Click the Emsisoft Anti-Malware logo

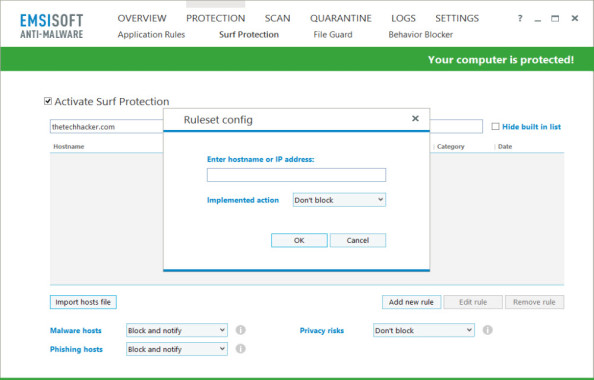pos(52,26)
